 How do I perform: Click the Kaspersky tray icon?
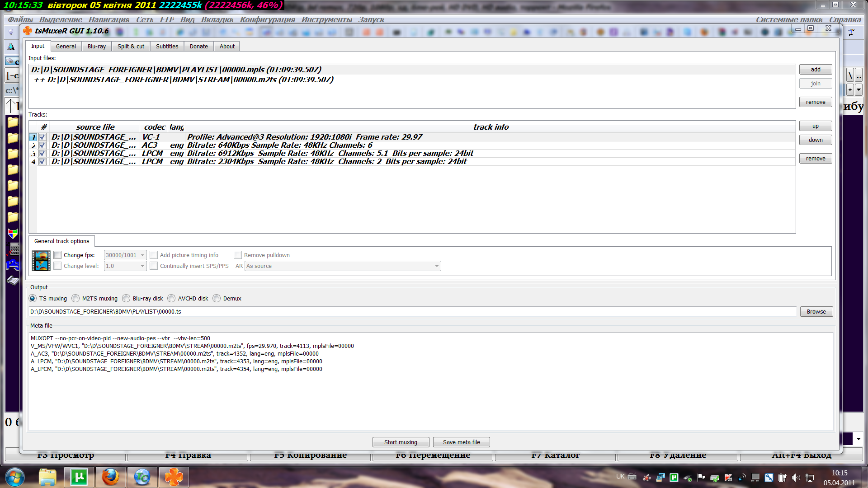click(x=728, y=477)
